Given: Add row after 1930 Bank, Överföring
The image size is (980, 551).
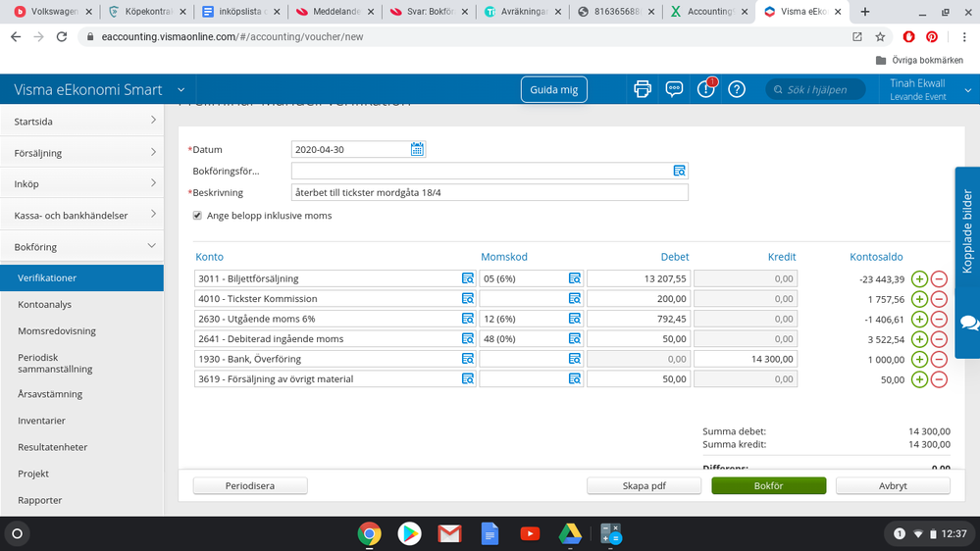Looking at the screenshot, I should point(919,359).
